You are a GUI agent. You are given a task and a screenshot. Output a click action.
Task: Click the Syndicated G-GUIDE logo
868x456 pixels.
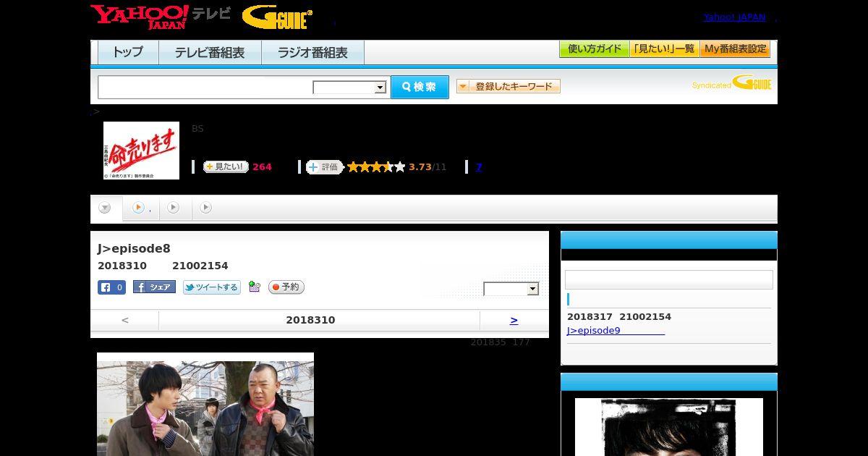pos(731,83)
